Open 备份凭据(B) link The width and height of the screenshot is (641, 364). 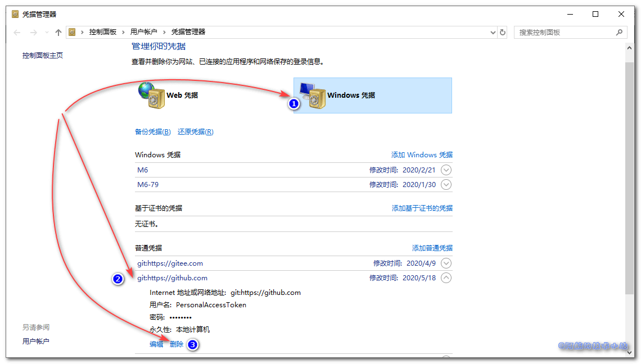pos(152,131)
